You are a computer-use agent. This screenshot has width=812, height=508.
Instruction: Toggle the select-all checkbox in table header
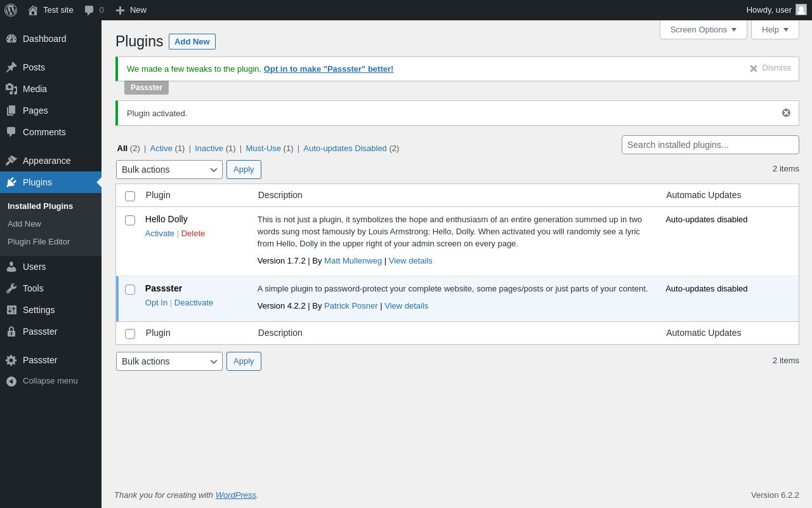(x=130, y=196)
